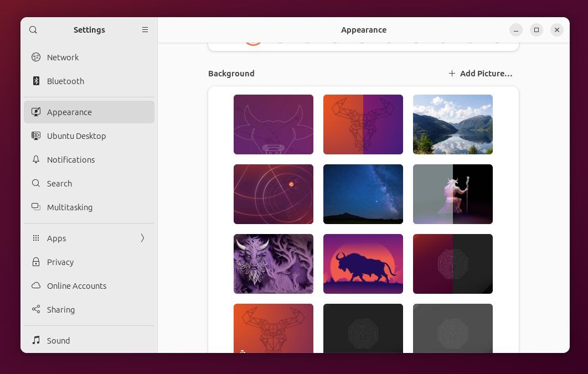This screenshot has width=588, height=374.
Task: Click the Sound musical note icon
Action: (x=36, y=340)
